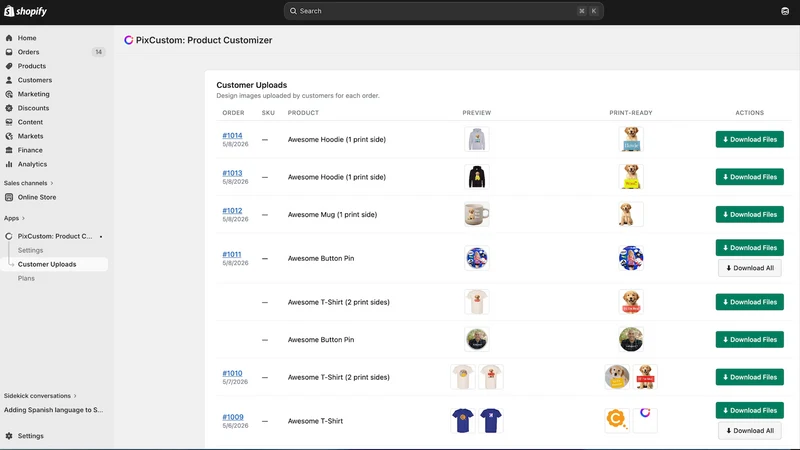Open the Home menu item

tap(27, 38)
